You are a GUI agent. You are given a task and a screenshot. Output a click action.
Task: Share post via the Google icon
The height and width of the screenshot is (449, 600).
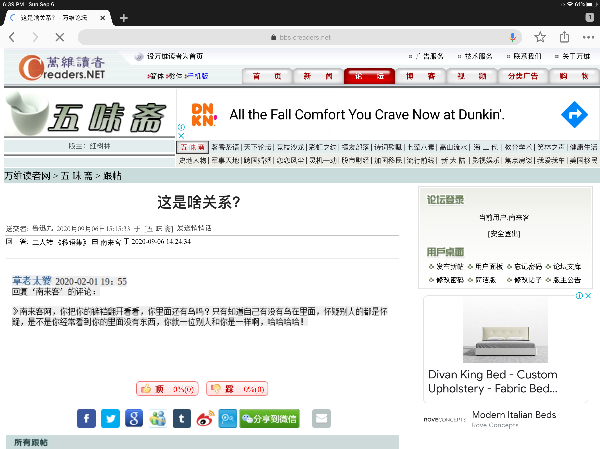134,418
